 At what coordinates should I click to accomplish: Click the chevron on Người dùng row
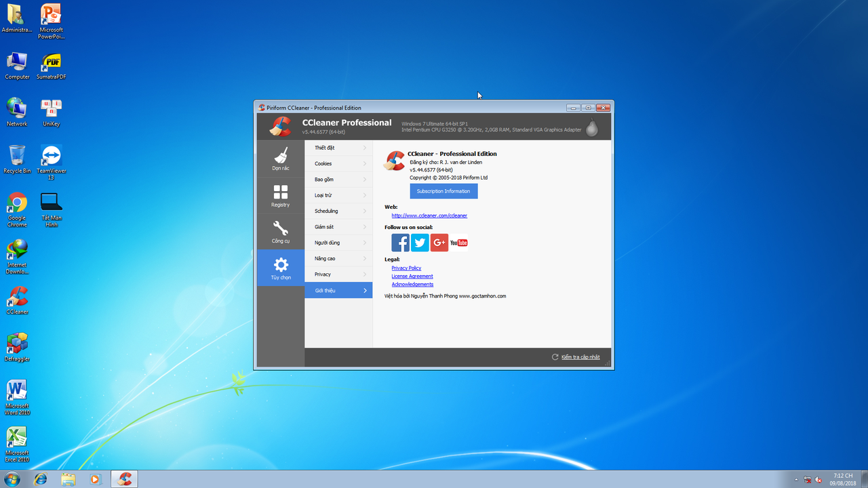pyautogui.click(x=365, y=243)
